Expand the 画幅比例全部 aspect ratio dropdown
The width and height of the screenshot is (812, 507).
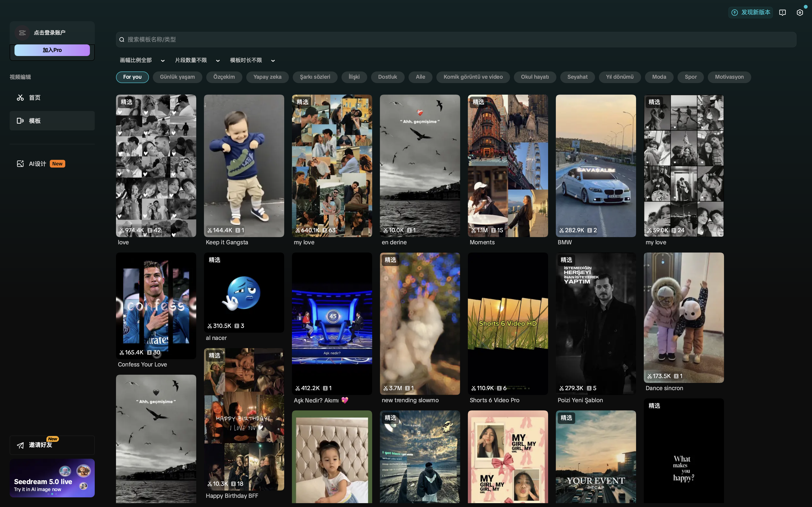142,60
